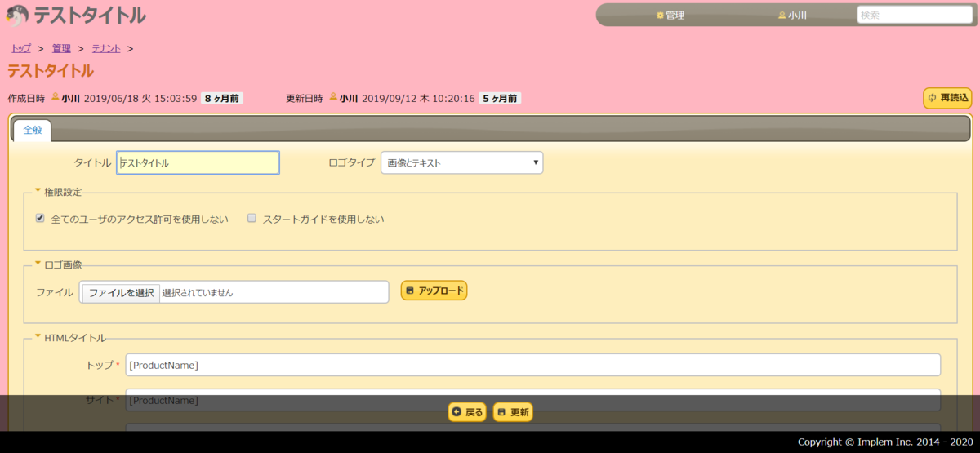The height and width of the screenshot is (453, 980).
Task: Collapse the HTMLタイトル section
Action: click(70, 337)
